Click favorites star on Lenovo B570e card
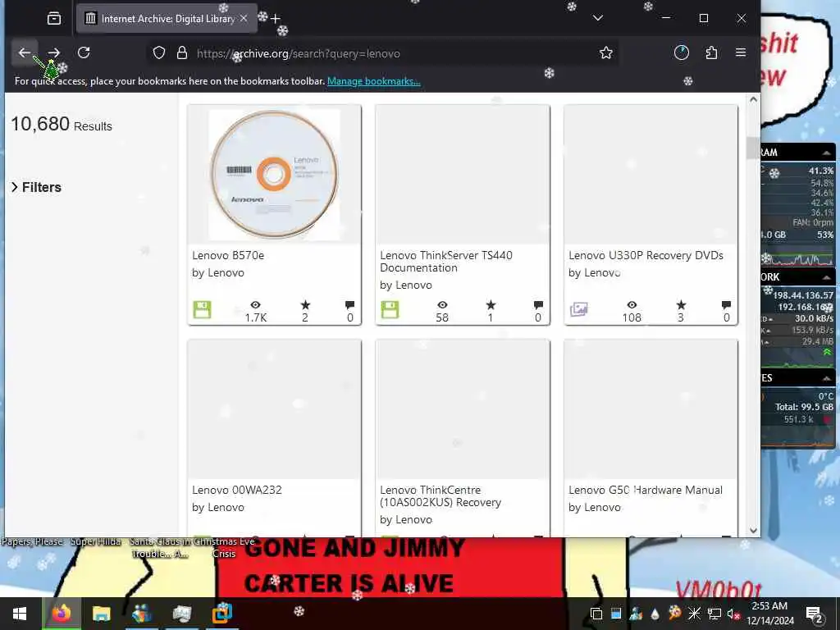Screen dimensions: 840x630 305,305
